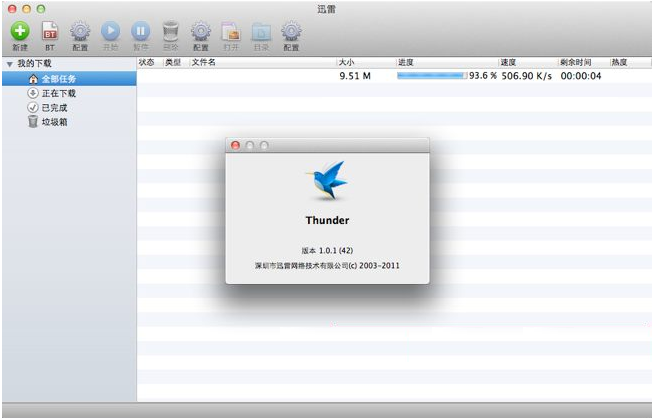Click the 00:00:04 remaining time value
653x418 pixels.
581,76
